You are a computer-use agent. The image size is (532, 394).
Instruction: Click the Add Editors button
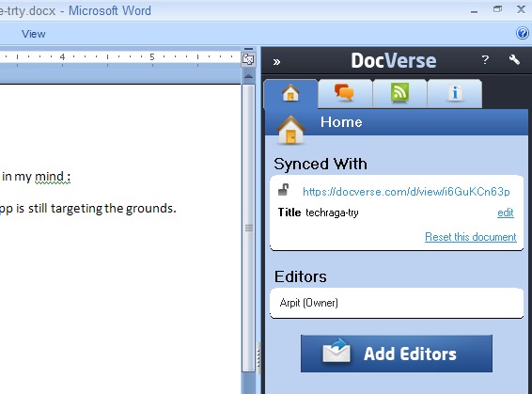coord(397,354)
